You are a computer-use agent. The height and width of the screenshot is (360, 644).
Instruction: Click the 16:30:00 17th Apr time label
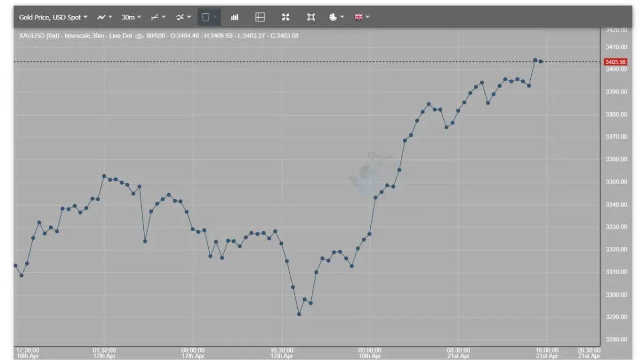[281, 352]
